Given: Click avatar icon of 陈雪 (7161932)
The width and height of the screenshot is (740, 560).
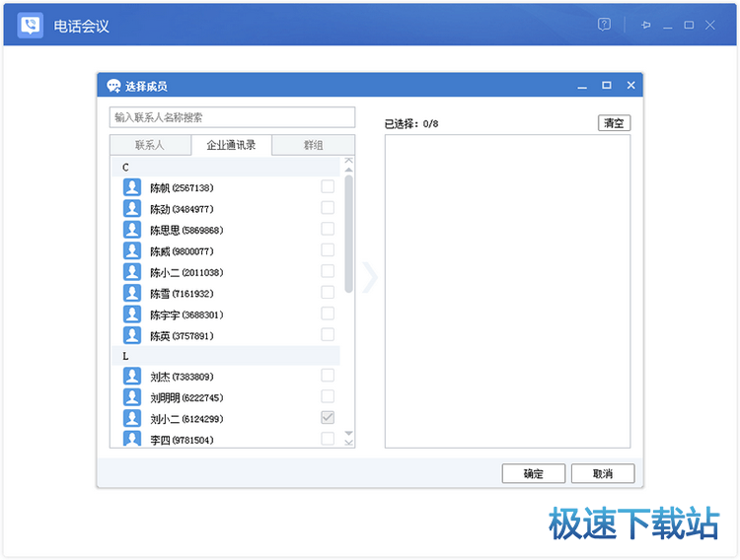Looking at the screenshot, I should 132,294.
